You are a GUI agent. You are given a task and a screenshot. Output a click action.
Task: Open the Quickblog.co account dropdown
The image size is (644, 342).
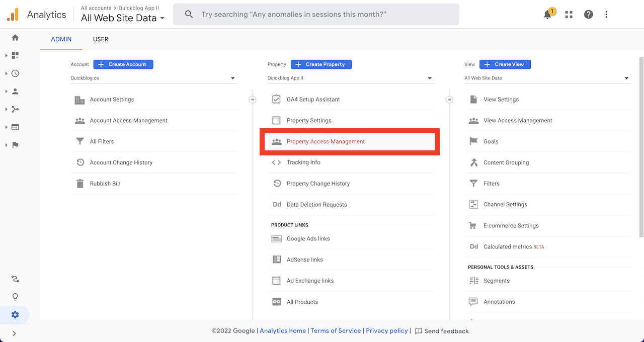click(x=153, y=78)
